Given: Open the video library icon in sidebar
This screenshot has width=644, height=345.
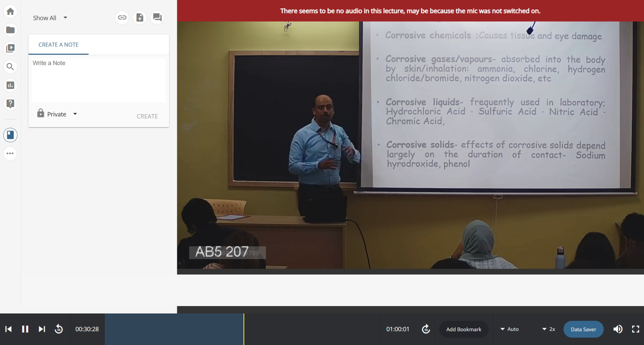Looking at the screenshot, I should coord(10,48).
